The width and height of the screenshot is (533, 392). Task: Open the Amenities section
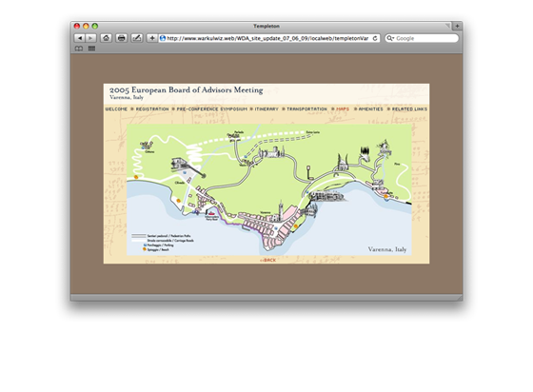tap(370, 109)
